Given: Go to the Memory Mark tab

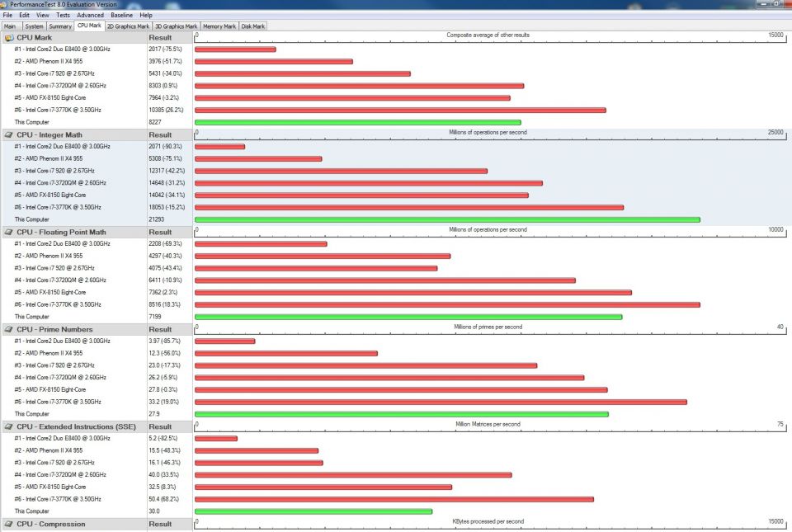Looking at the screenshot, I should tap(219, 26).
